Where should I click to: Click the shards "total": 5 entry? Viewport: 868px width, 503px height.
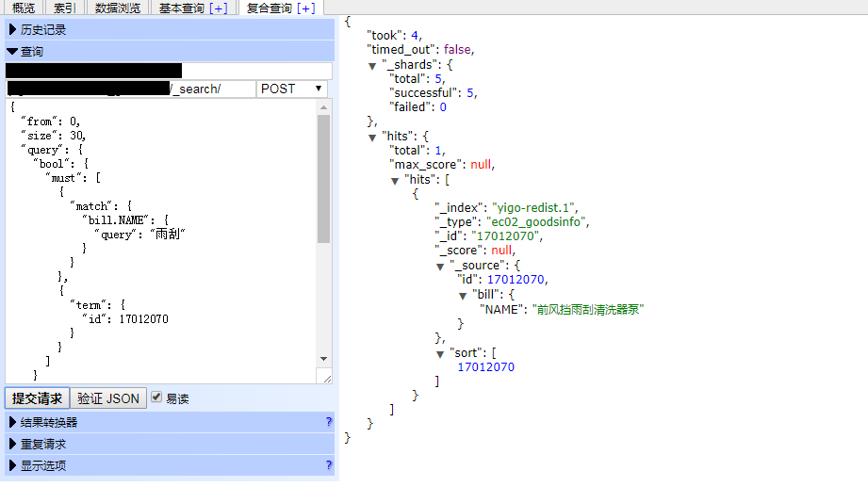click(417, 79)
